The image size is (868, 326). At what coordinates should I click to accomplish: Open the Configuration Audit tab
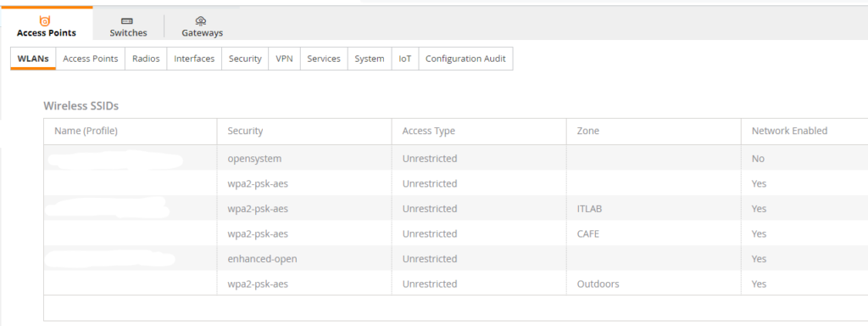point(465,59)
